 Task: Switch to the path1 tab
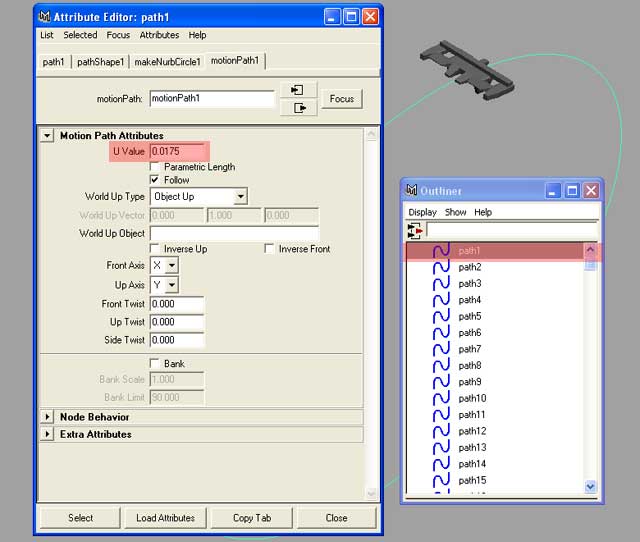click(x=53, y=62)
